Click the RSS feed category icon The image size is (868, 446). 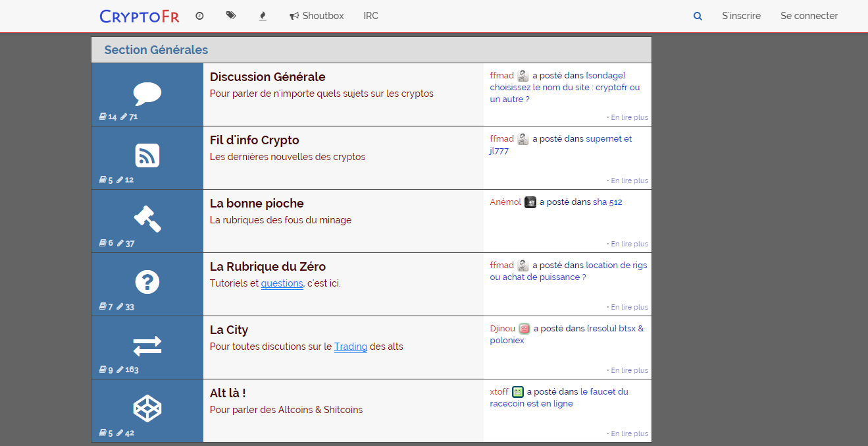point(147,156)
